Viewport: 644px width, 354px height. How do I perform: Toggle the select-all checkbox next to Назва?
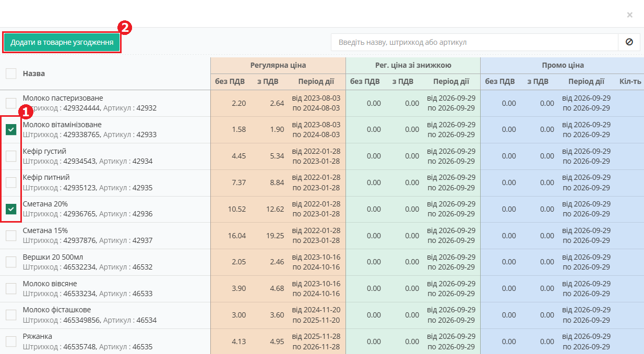coord(11,74)
